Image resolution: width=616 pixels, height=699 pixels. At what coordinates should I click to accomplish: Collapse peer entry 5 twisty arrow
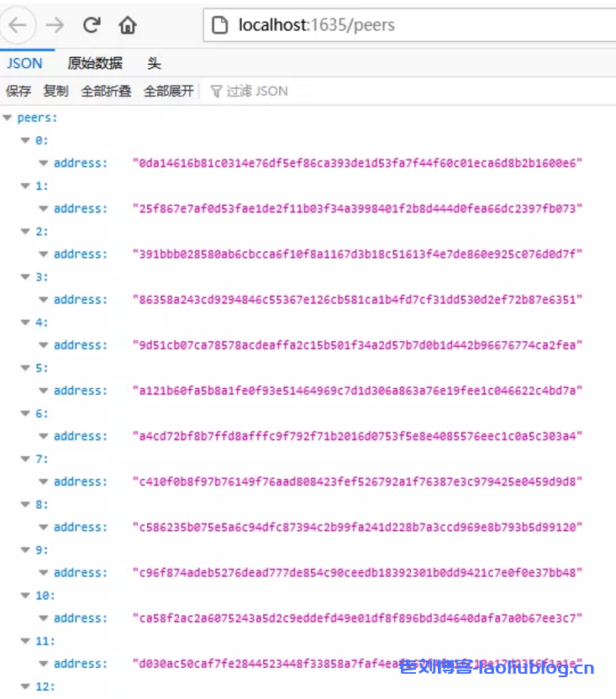click(x=25, y=368)
